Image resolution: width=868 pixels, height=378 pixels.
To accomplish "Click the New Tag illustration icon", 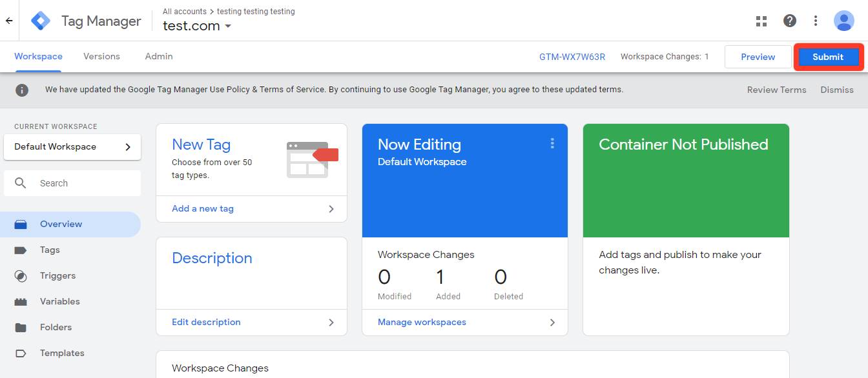I will point(312,159).
